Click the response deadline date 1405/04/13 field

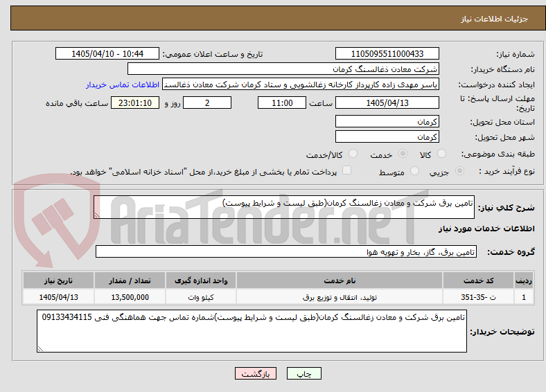pyautogui.click(x=387, y=103)
